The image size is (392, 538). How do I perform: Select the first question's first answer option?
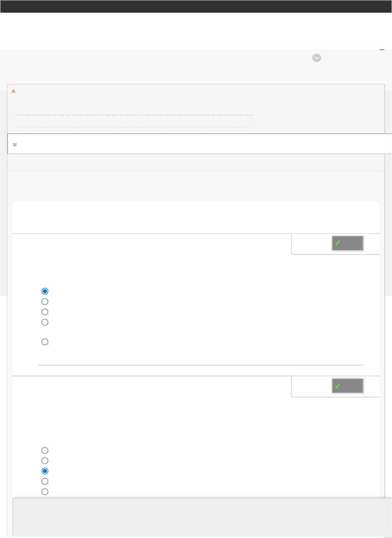coord(45,291)
